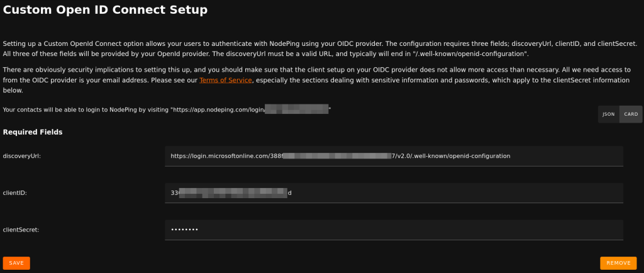Open the Terms of Service link
This screenshot has height=273, width=644.
pos(226,81)
